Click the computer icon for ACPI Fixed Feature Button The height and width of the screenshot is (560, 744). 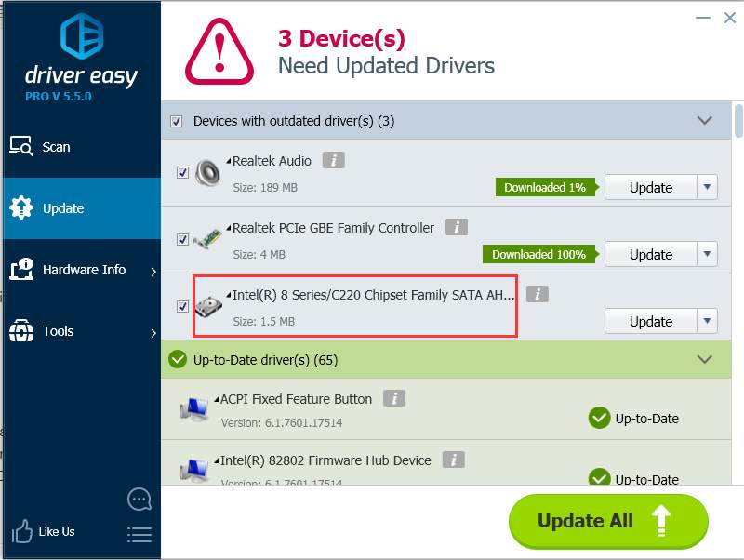tap(194, 409)
